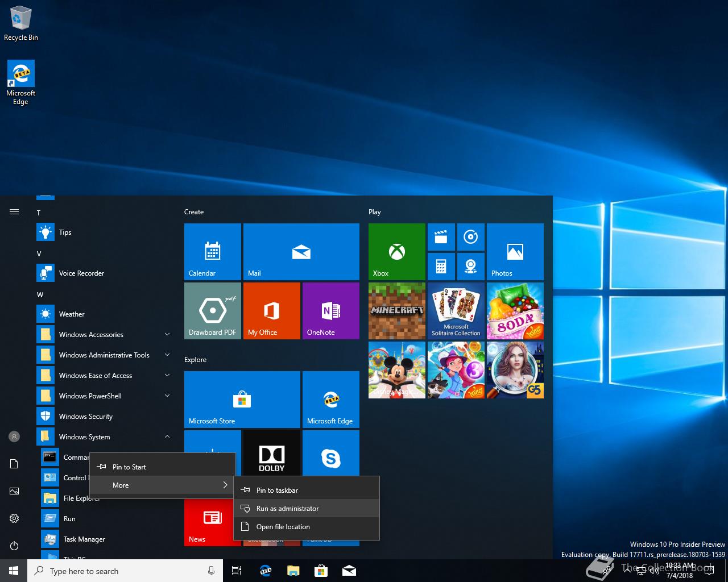Open the Camera small tile

(x=471, y=267)
